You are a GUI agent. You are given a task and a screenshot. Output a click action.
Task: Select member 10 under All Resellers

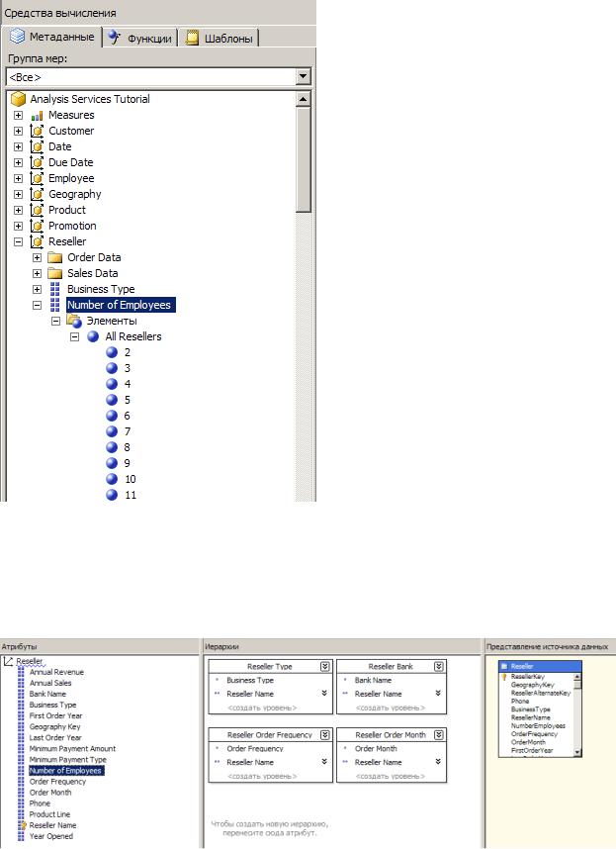pyautogui.click(x=131, y=479)
